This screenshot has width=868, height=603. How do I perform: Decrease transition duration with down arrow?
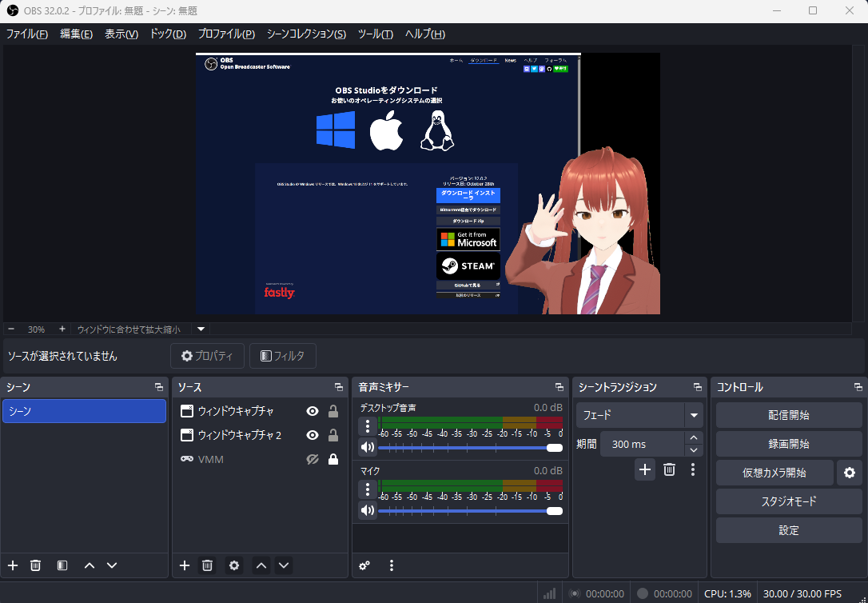click(x=694, y=450)
